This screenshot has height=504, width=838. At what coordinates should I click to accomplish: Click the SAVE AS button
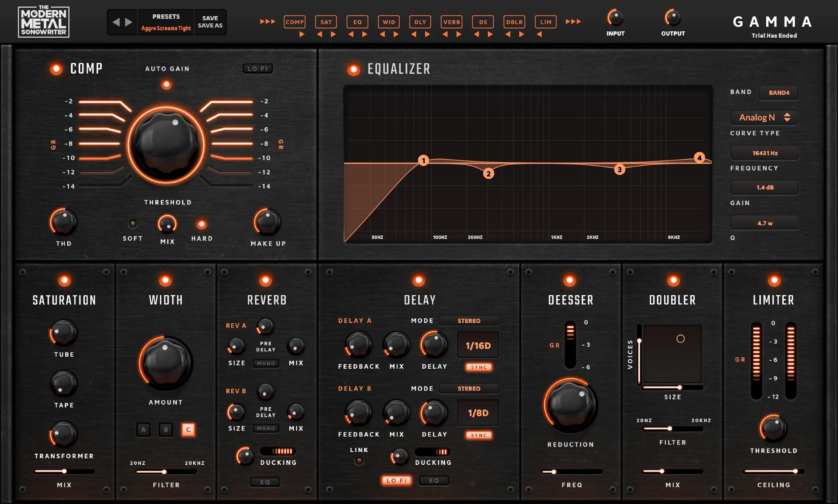point(210,26)
